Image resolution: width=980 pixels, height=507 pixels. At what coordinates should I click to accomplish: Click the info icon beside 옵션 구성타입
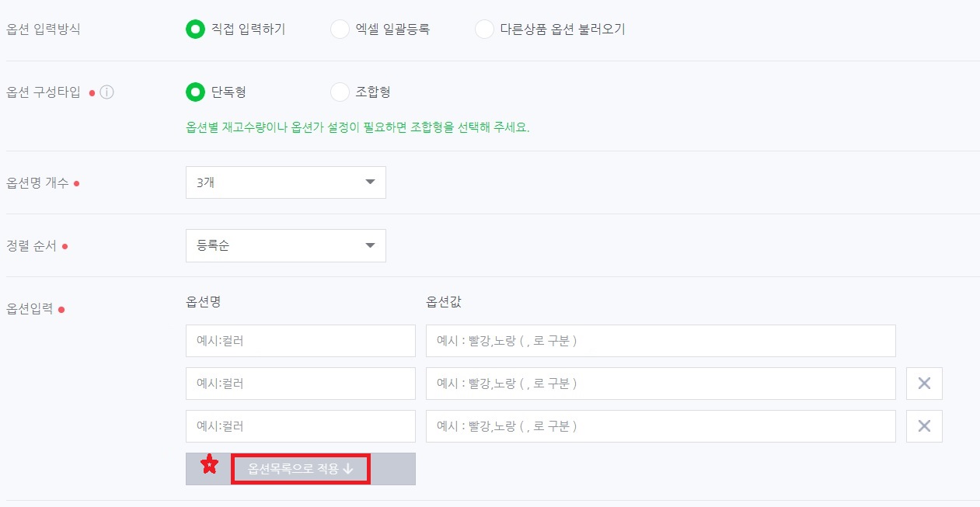(107, 92)
